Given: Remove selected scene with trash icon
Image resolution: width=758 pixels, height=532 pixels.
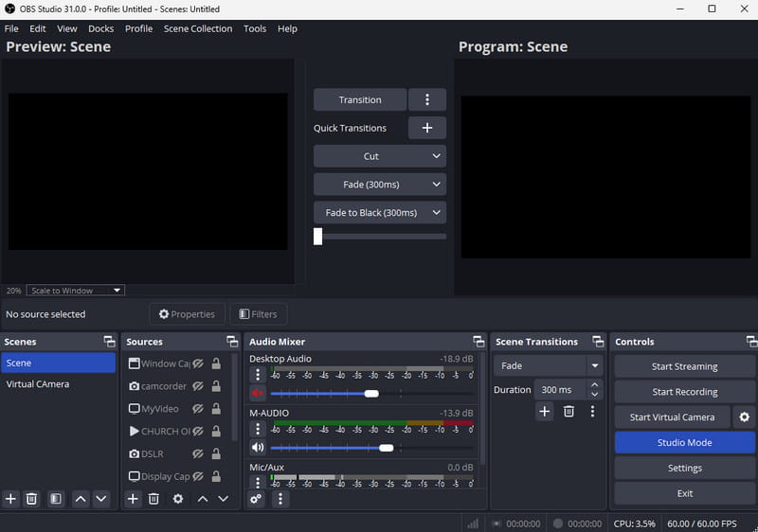Looking at the screenshot, I should 31,499.
